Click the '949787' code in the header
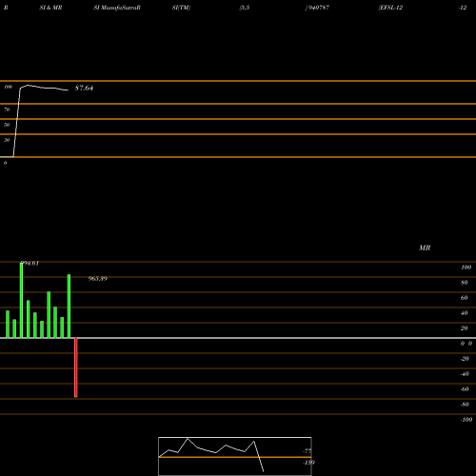This screenshot has width=476, height=476. click(318, 8)
